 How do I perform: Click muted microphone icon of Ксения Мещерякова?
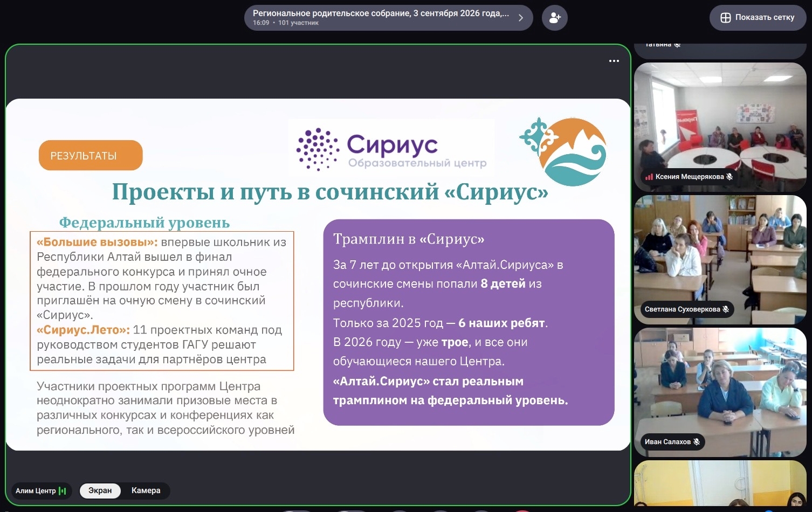[730, 177]
